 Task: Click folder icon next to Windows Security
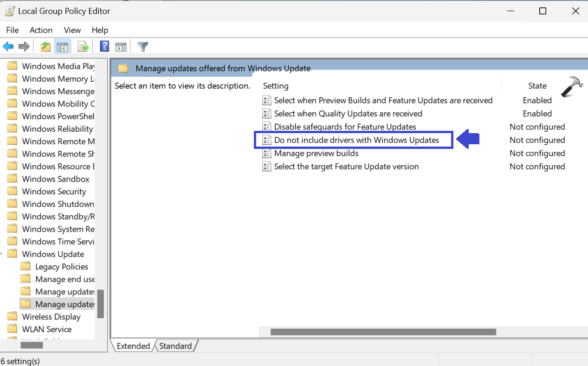[x=13, y=191]
